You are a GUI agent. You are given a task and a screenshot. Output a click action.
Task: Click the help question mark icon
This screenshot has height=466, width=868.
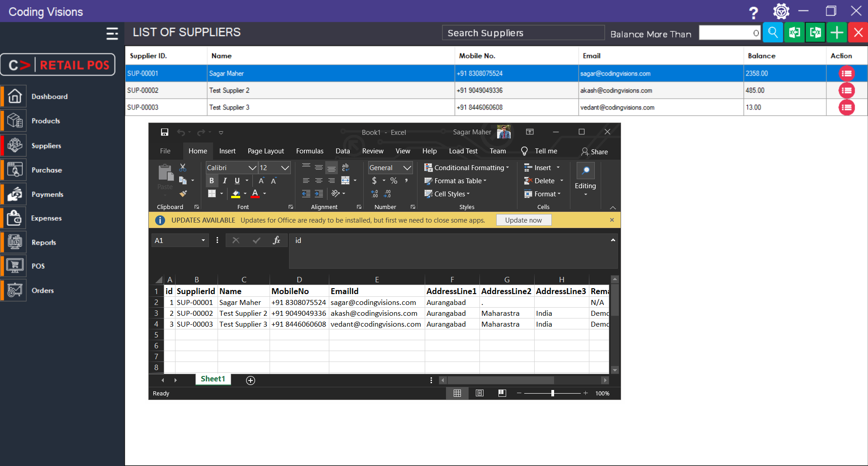[753, 12]
